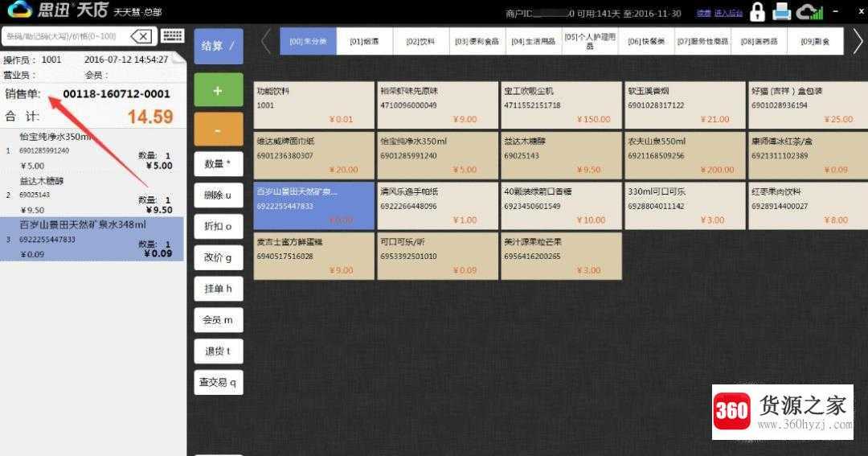Click the 退货 t return button
868x456 pixels.
click(218, 351)
